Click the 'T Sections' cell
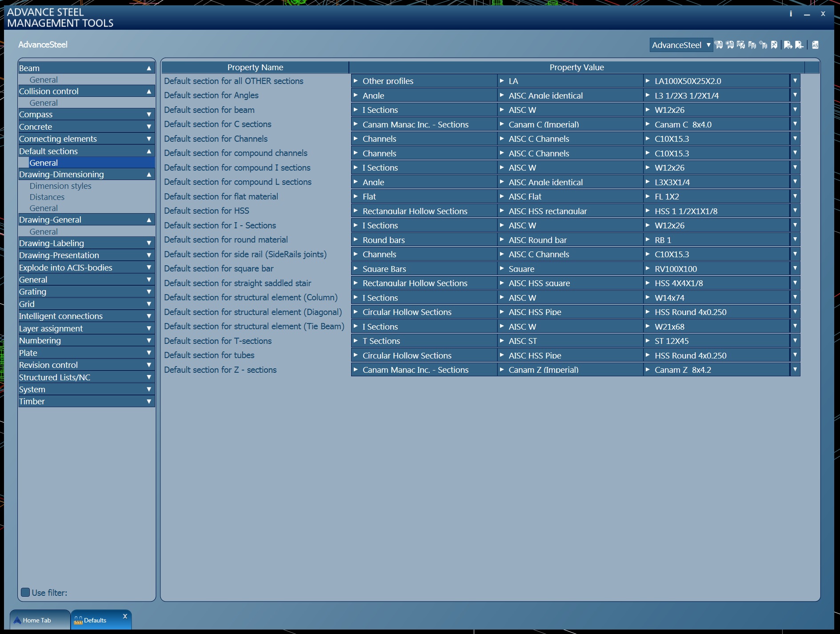 [424, 341]
